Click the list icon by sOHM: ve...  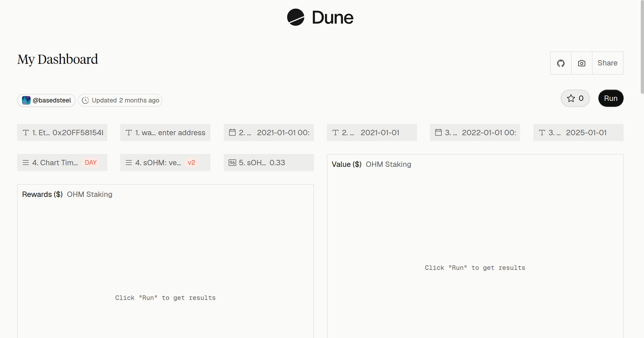(x=129, y=163)
